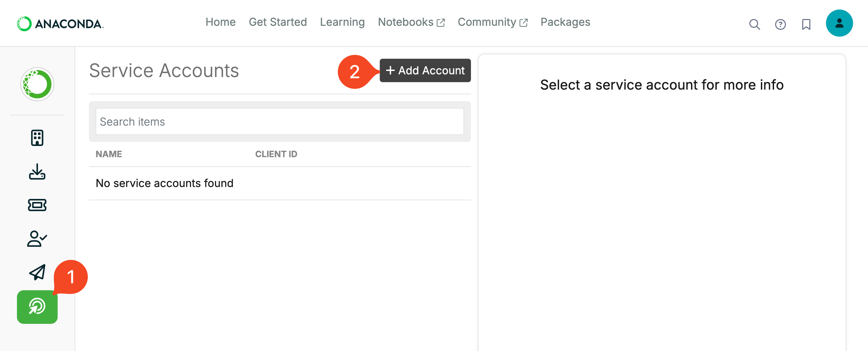Go to Home in top navigation
This screenshot has height=351, width=868.
coord(220,22)
